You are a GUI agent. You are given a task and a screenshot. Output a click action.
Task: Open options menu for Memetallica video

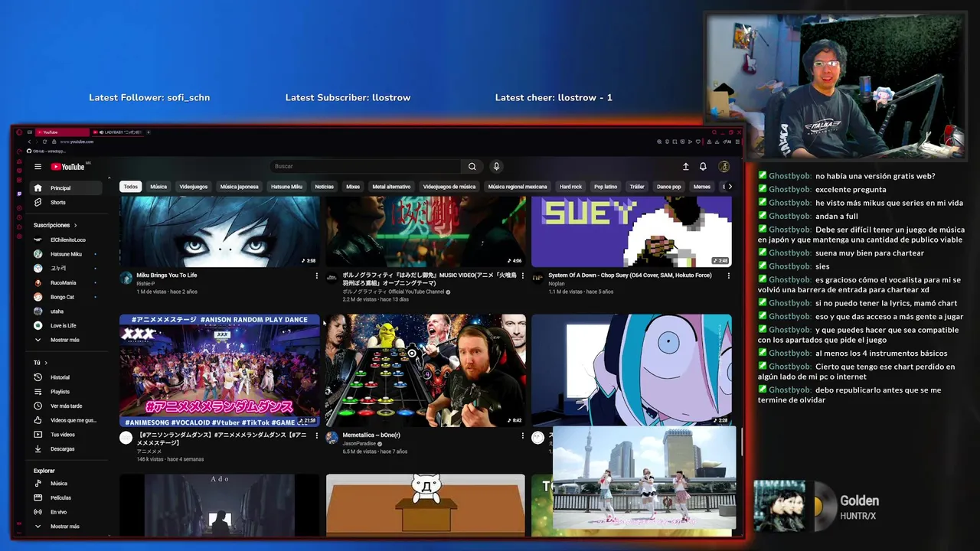[x=522, y=435]
